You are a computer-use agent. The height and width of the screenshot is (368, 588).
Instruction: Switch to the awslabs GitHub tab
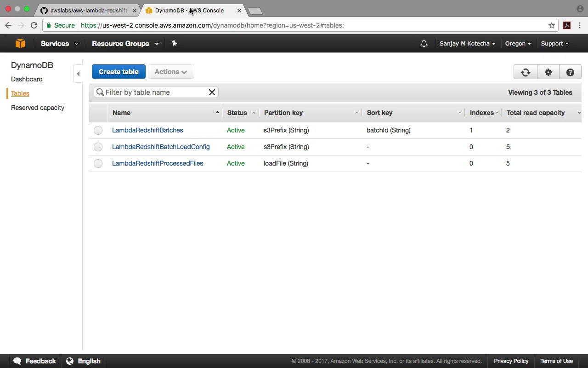[88, 11]
